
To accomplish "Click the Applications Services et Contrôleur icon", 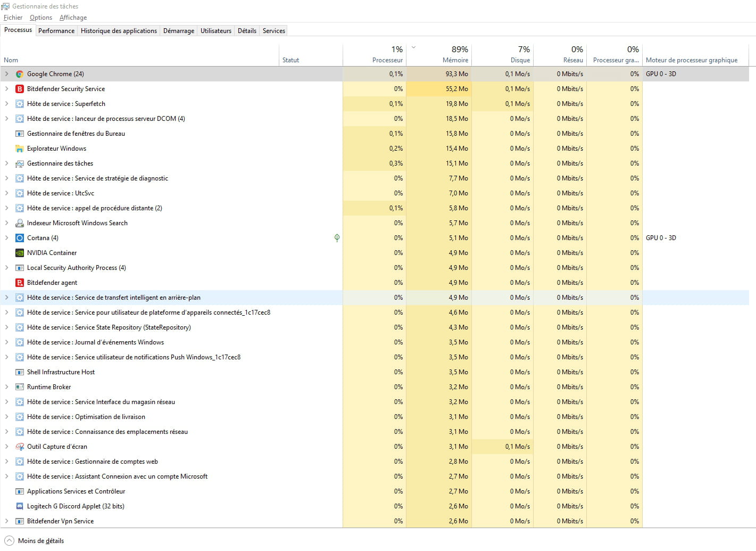I will click(20, 491).
